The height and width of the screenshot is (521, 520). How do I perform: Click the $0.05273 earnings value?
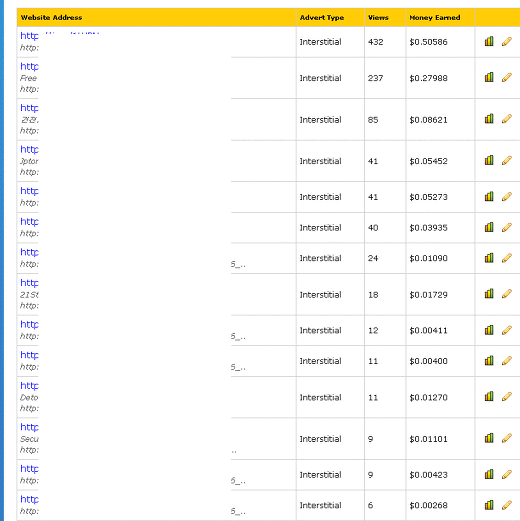click(428, 197)
